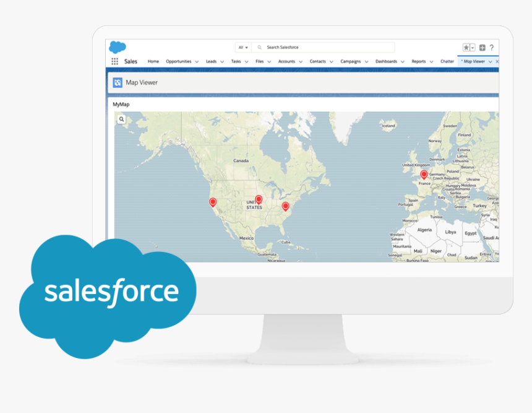Image resolution: width=532 pixels, height=413 pixels.
Task: Select the East Coast map pin
Action: (286, 206)
